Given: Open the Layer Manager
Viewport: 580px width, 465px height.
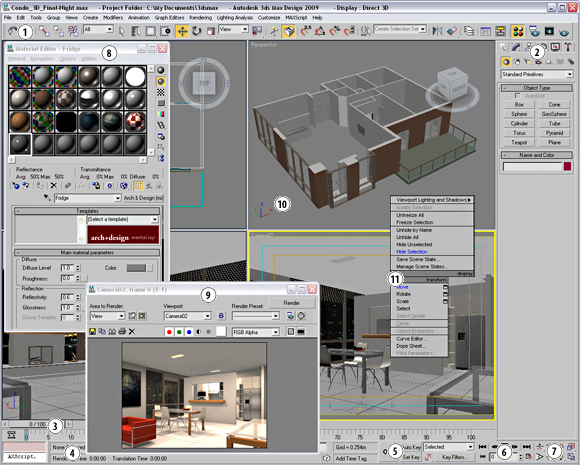Looking at the screenshot, I should pyautogui.click(x=469, y=31).
